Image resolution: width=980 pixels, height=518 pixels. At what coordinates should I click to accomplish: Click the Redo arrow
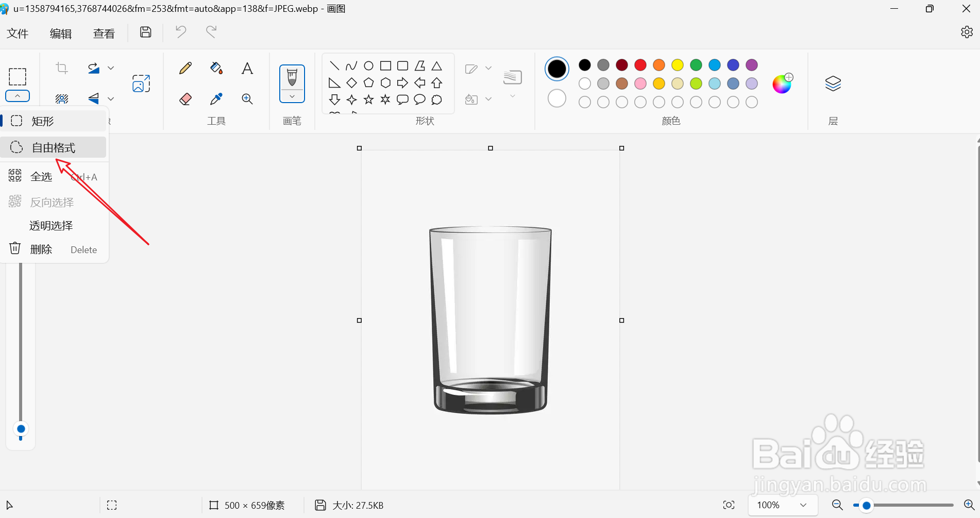pyautogui.click(x=211, y=32)
